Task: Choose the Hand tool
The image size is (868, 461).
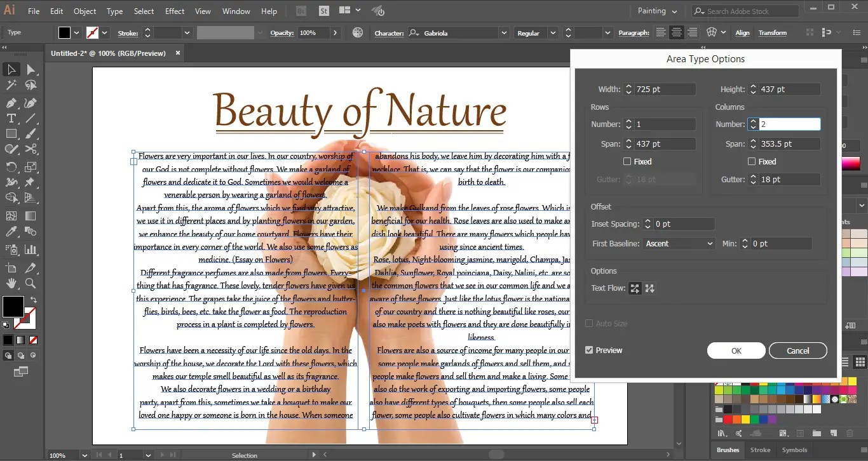Action: [11, 283]
